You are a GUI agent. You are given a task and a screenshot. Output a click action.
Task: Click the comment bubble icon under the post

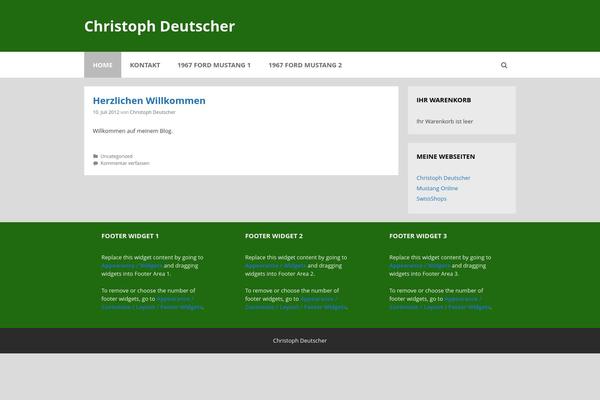point(95,163)
